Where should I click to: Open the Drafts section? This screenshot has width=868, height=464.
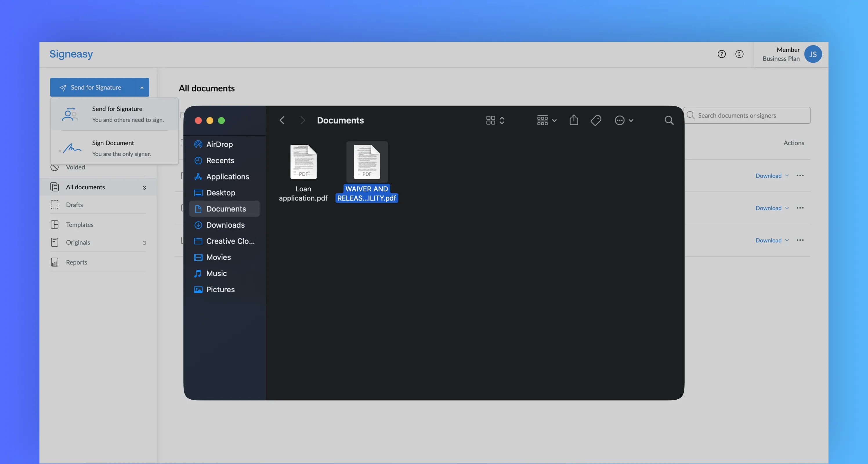[x=74, y=205]
